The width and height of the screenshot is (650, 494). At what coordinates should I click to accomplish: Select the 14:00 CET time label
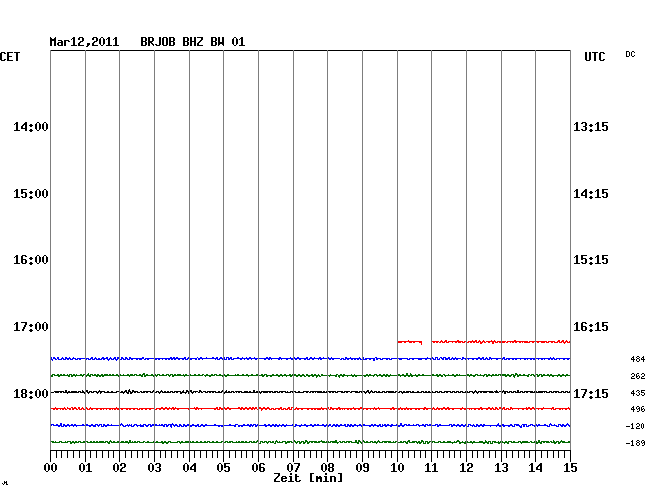point(31,127)
